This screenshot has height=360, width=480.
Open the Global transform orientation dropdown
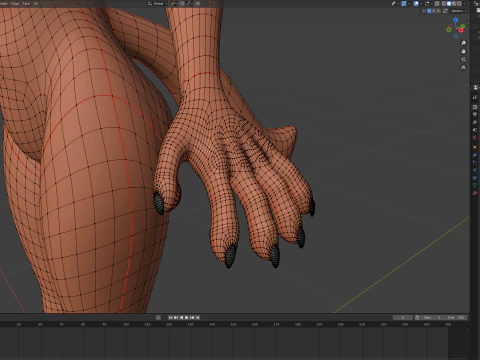[158, 3]
